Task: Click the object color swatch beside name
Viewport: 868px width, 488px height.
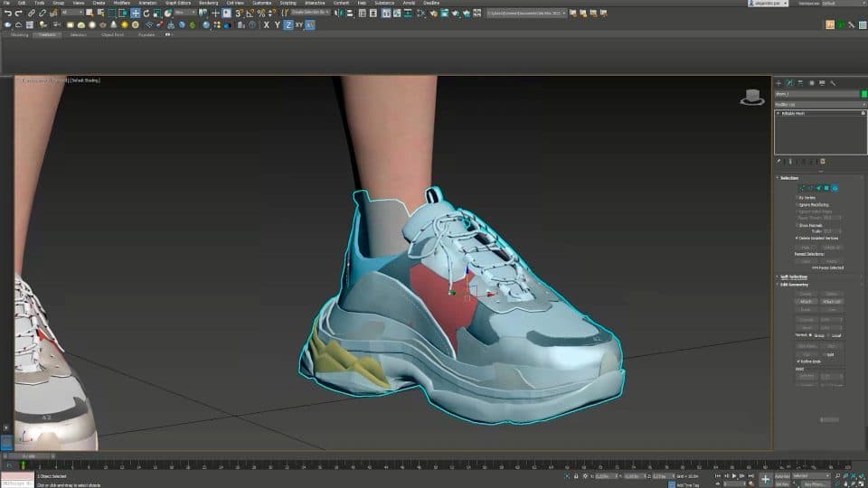Action: pos(863,94)
